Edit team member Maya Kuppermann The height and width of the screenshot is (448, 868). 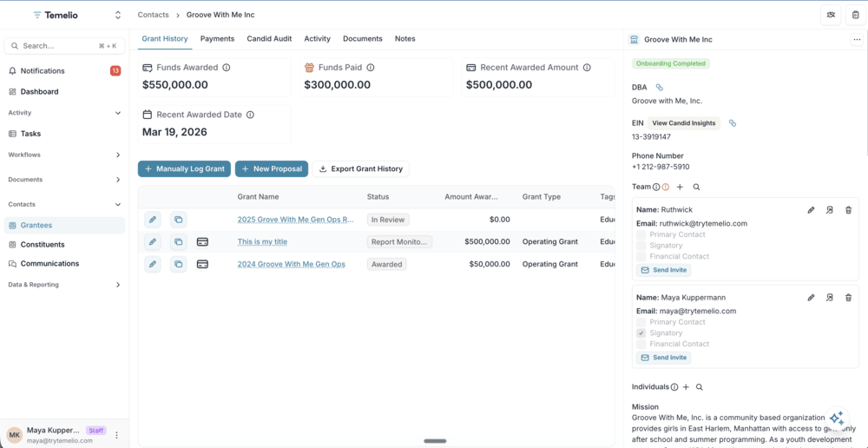point(811,298)
